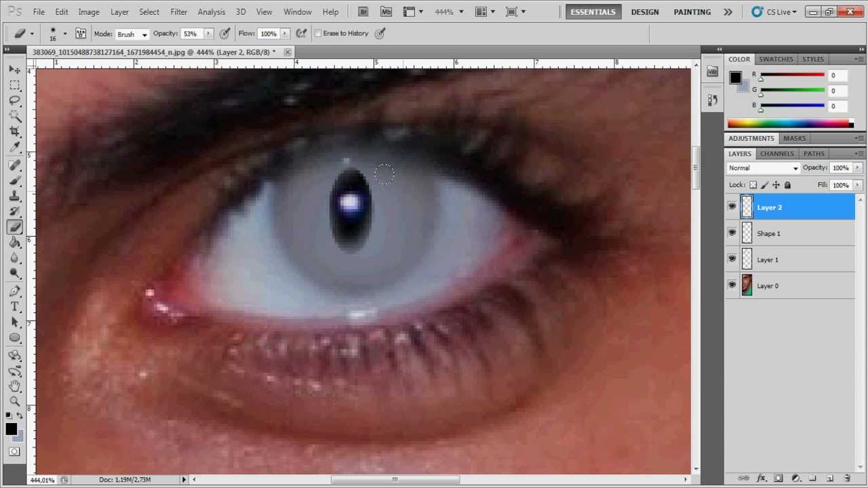The width and height of the screenshot is (868, 488).
Task: Click the Add layer mask icon
Action: pos(778,479)
